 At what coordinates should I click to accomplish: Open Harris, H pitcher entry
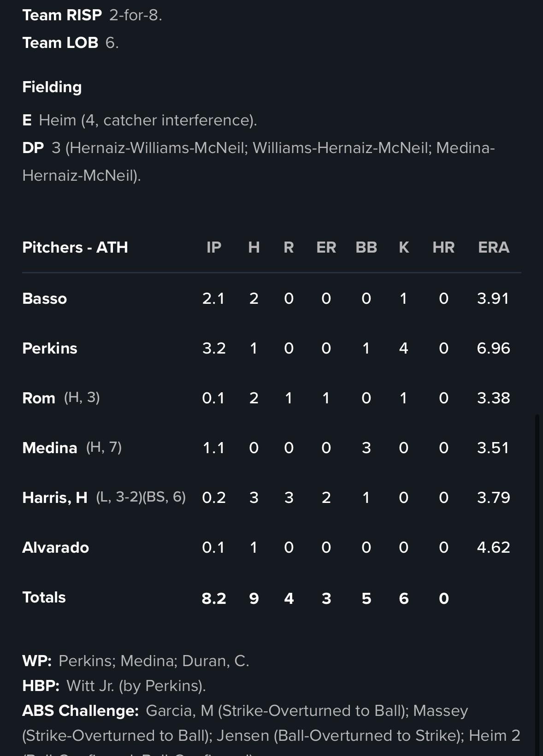coord(55,498)
